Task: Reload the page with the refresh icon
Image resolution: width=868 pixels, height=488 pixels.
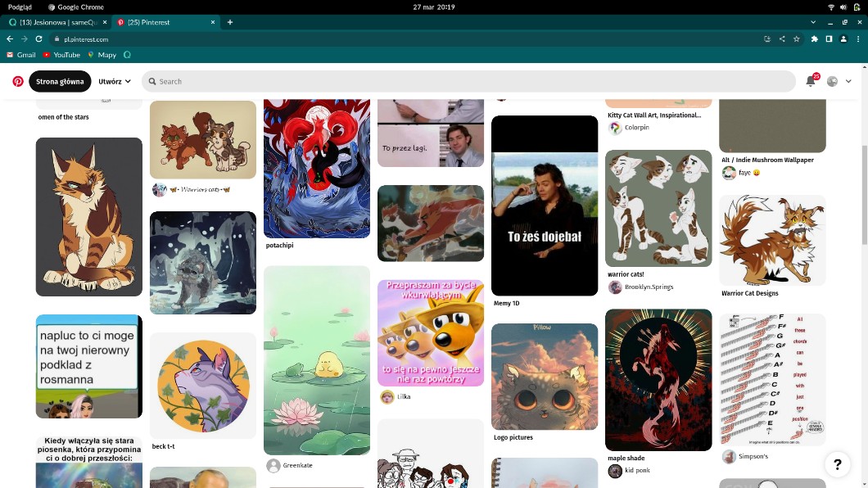Action: click(x=38, y=38)
